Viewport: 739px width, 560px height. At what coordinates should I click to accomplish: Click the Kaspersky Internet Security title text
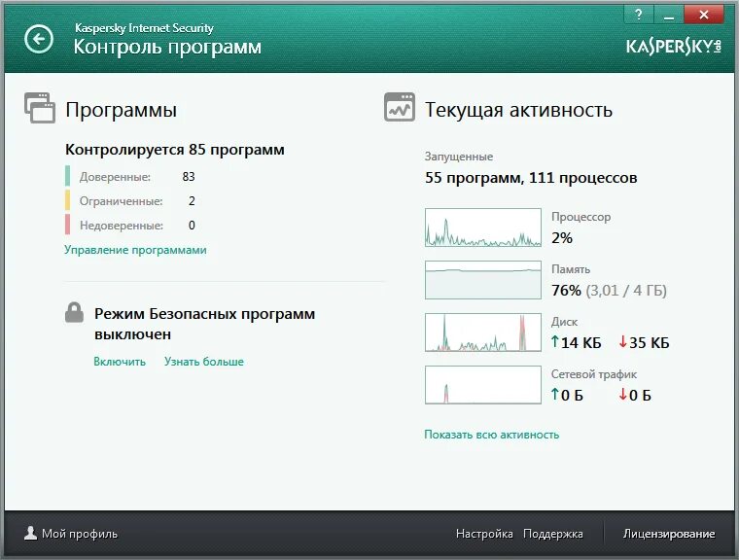144,28
